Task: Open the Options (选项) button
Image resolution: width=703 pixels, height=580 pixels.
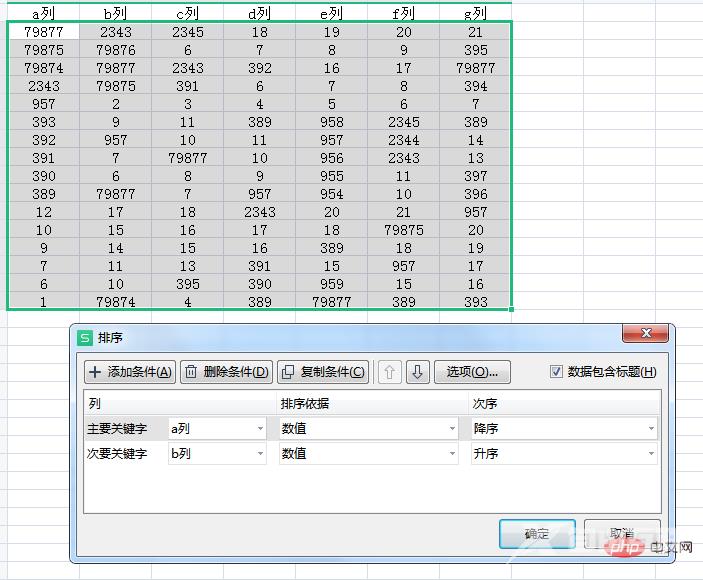Action: (472, 372)
